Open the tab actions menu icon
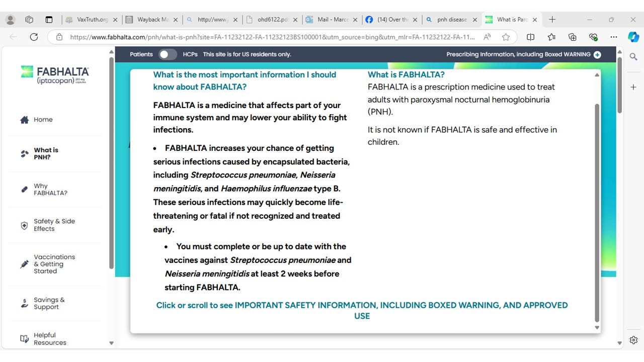644x362 pixels. click(x=49, y=20)
